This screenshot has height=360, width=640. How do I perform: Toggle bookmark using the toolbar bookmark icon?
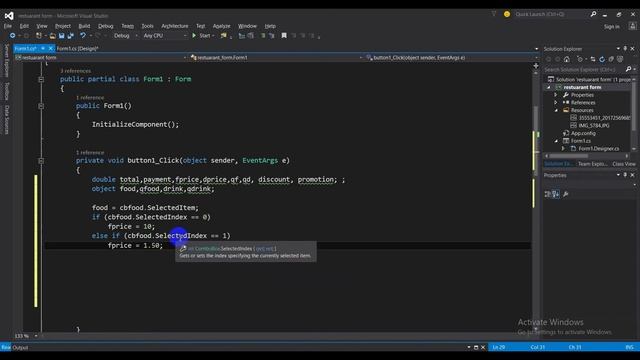(x=284, y=36)
